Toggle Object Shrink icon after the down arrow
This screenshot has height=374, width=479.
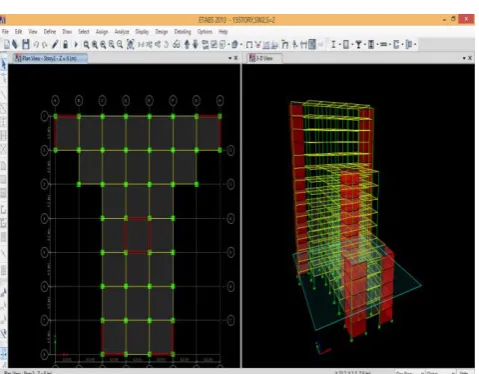click(205, 44)
